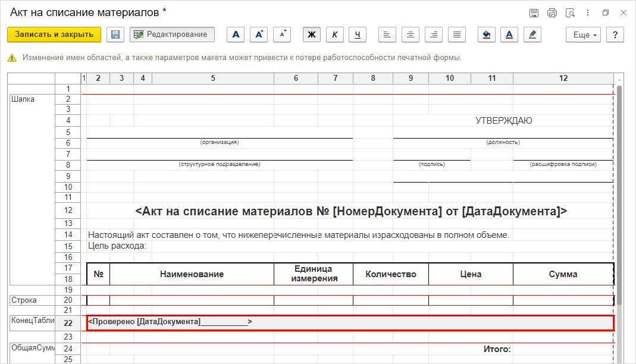The width and height of the screenshot is (636, 364).
Task: Select column 2 header
Action: coord(98,79)
